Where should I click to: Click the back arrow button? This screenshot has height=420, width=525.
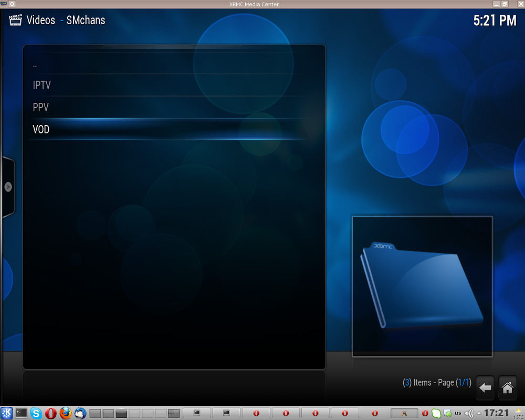point(485,388)
